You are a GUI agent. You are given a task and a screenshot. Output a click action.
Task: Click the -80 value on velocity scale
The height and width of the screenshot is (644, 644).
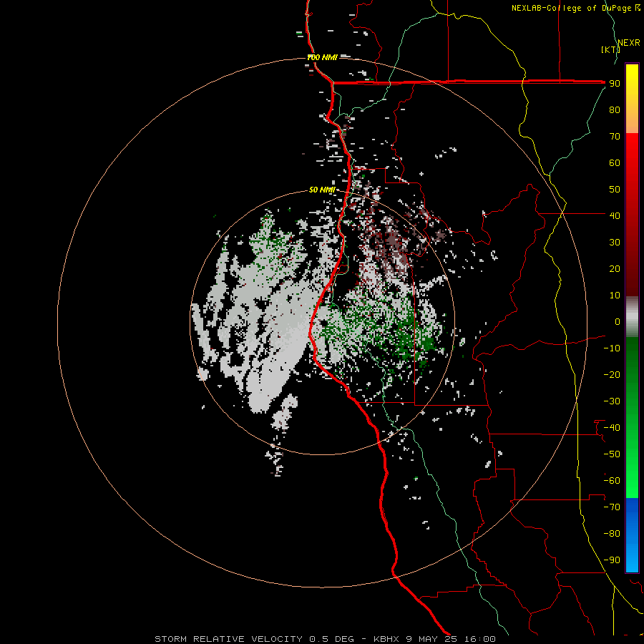612,534
